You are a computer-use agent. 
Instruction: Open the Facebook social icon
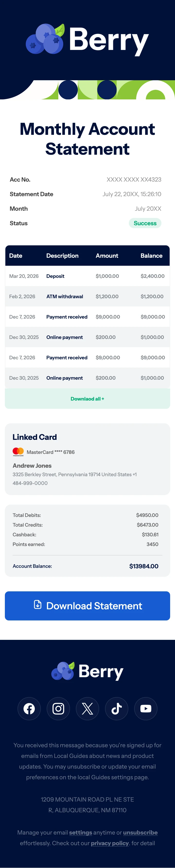(29, 709)
